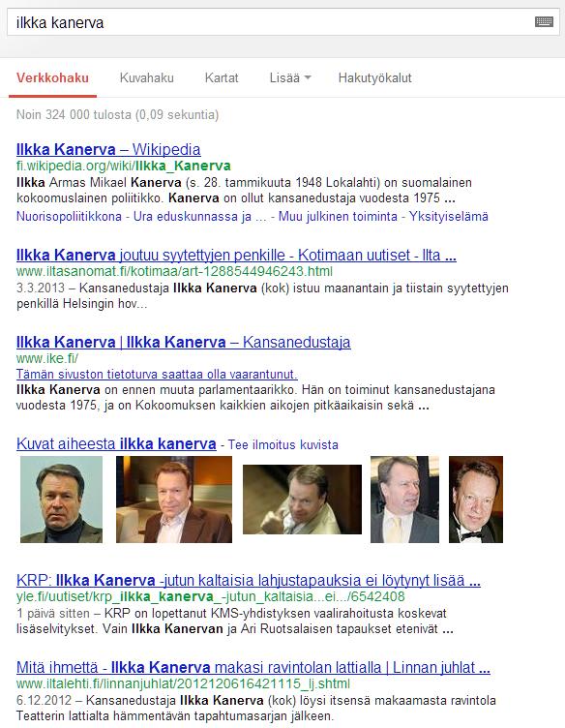The image size is (565, 728).
Task: Open 'Kuvat aiheesta ilkka kanerva' image results
Action: [116, 443]
